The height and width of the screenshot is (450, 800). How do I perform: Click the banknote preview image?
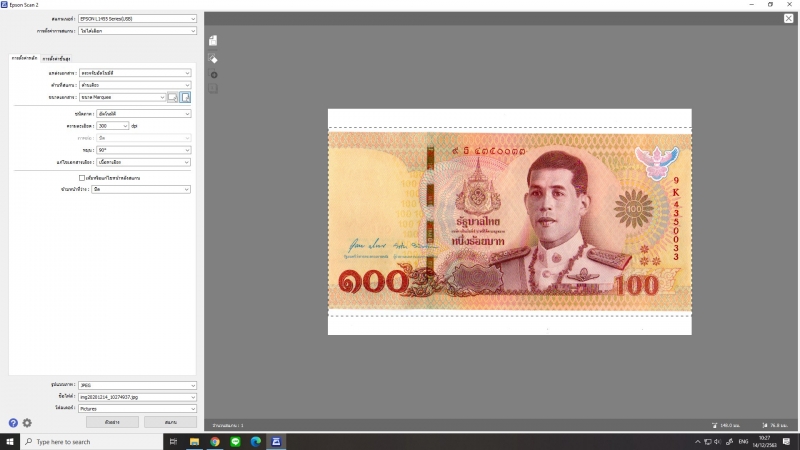[x=510, y=221]
